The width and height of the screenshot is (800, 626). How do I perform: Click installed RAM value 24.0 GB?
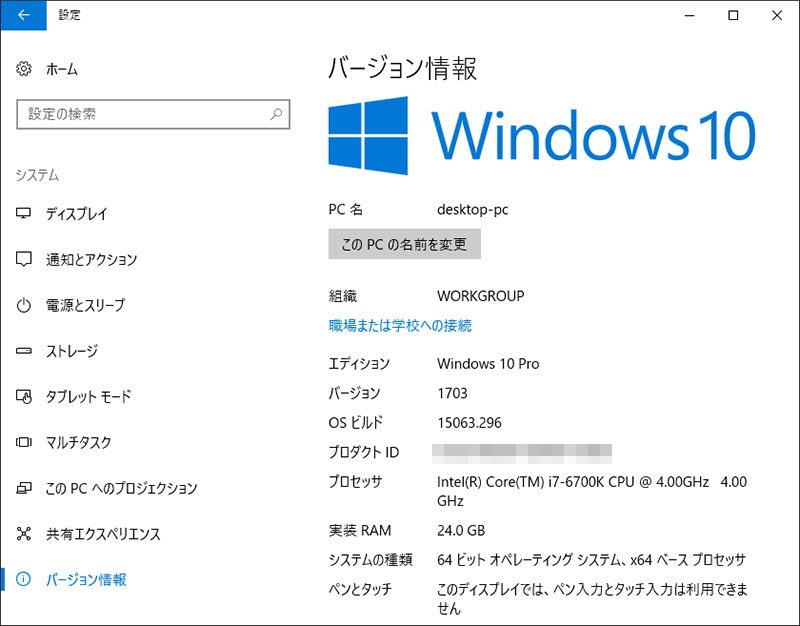(461, 531)
